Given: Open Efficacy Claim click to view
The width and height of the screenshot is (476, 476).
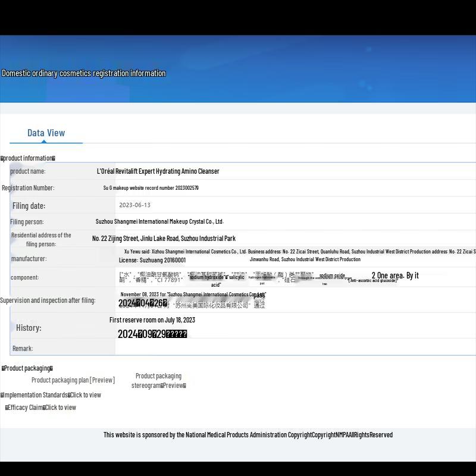Looking at the screenshot, I should [x=61, y=408].
